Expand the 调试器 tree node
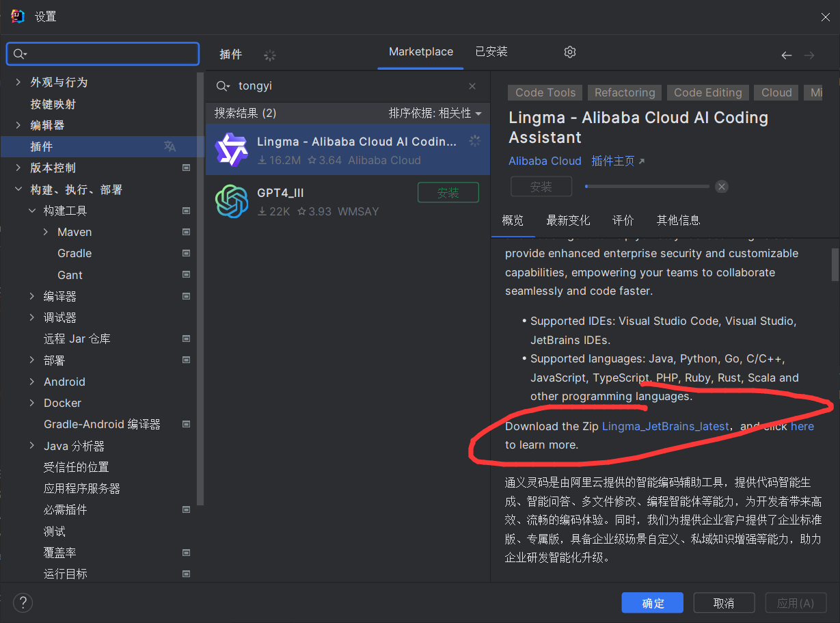The width and height of the screenshot is (840, 623). [32, 317]
